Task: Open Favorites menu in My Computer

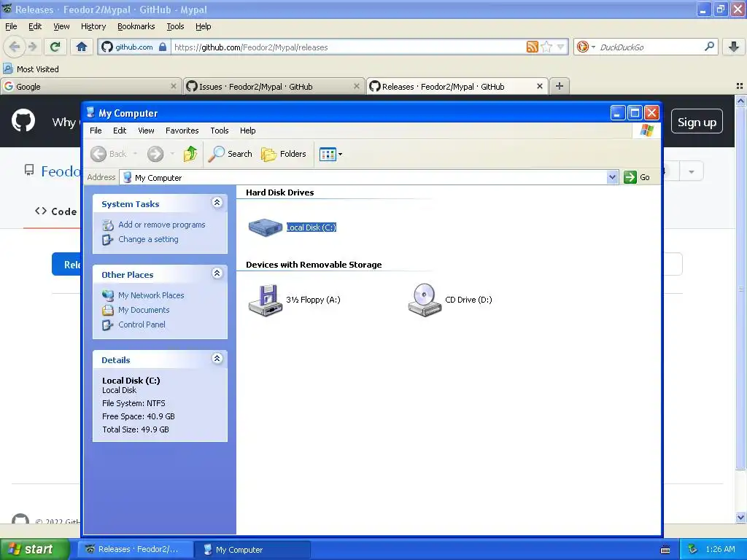Action: (182, 131)
